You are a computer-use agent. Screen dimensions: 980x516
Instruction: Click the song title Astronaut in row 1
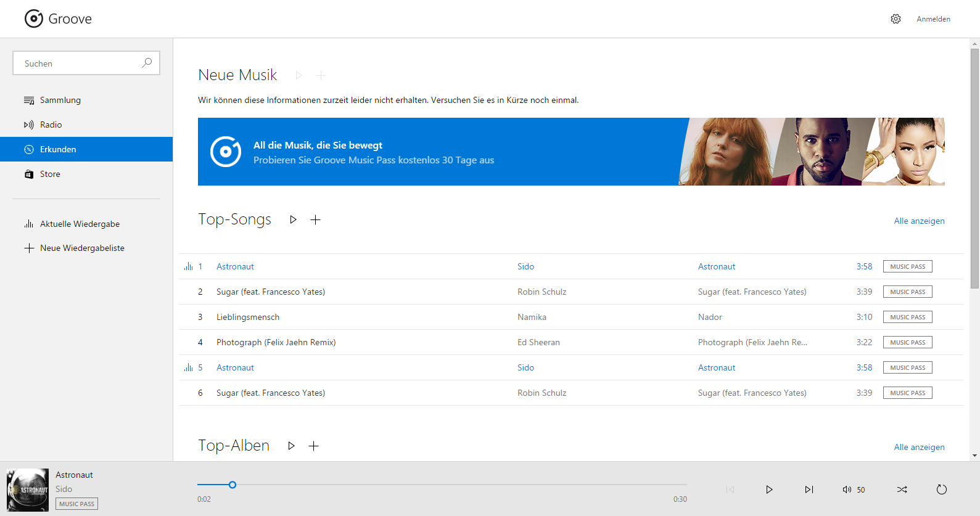(235, 266)
